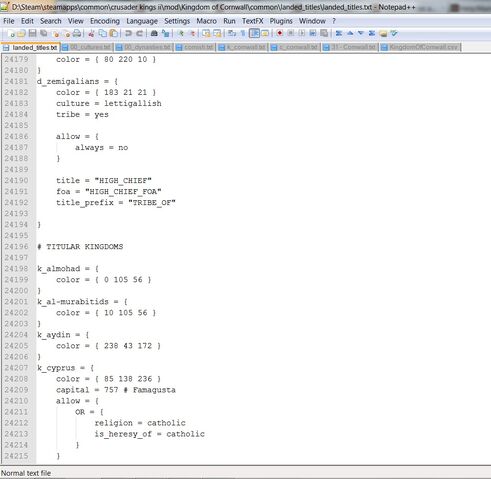
Task: Open the Encoding menu
Action: (105, 21)
